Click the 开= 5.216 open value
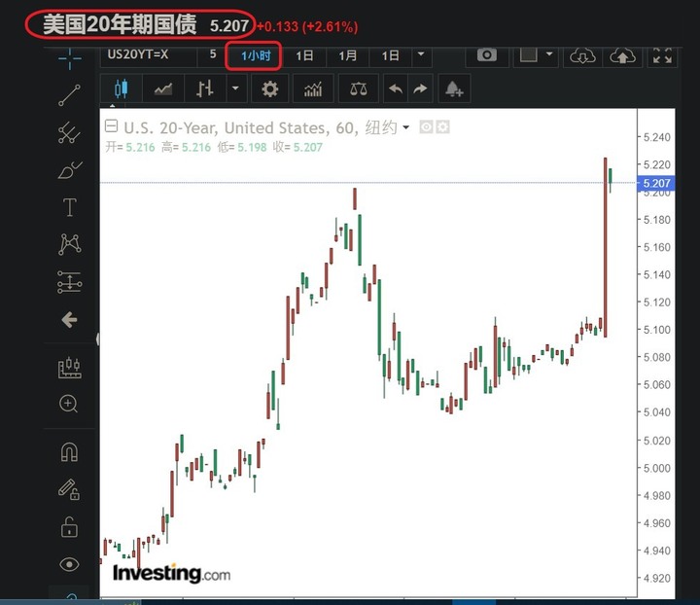 (x=130, y=147)
